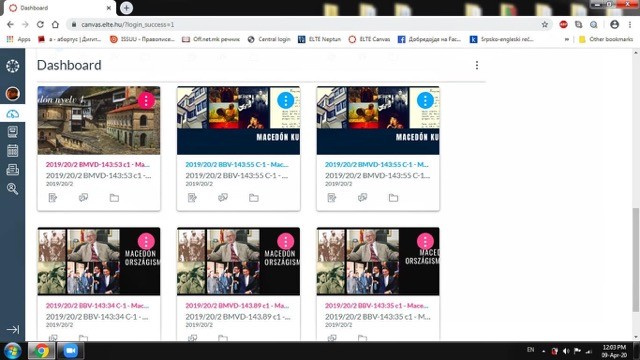Bookmark this page with star icon
The height and width of the screenshot is (360, 640).
[x=544, y=24]
